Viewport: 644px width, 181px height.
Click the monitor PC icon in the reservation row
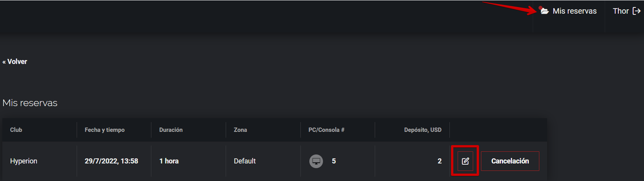click(x=316, y=161)
